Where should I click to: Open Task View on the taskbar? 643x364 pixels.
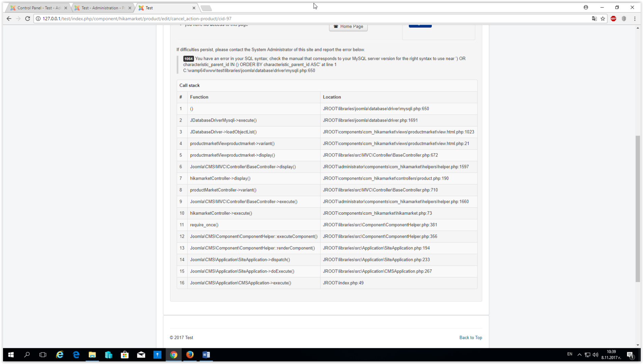click(43, 355)
